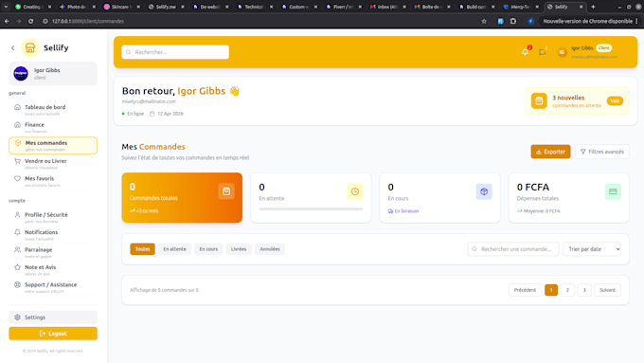
Task: Click the Logout button
Action: click(x=53, y=334)
